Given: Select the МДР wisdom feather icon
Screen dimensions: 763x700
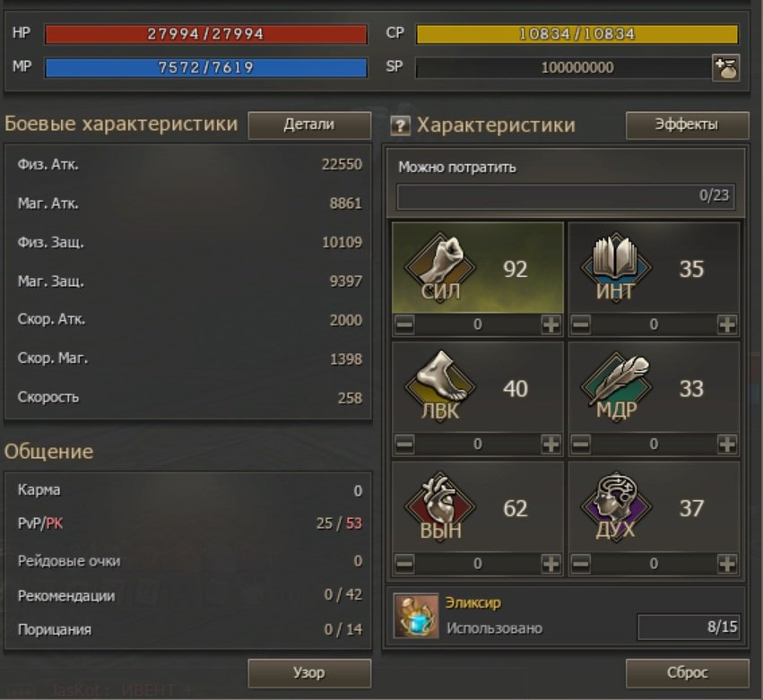Looking at the screenshot, I should tap(616, 387).
